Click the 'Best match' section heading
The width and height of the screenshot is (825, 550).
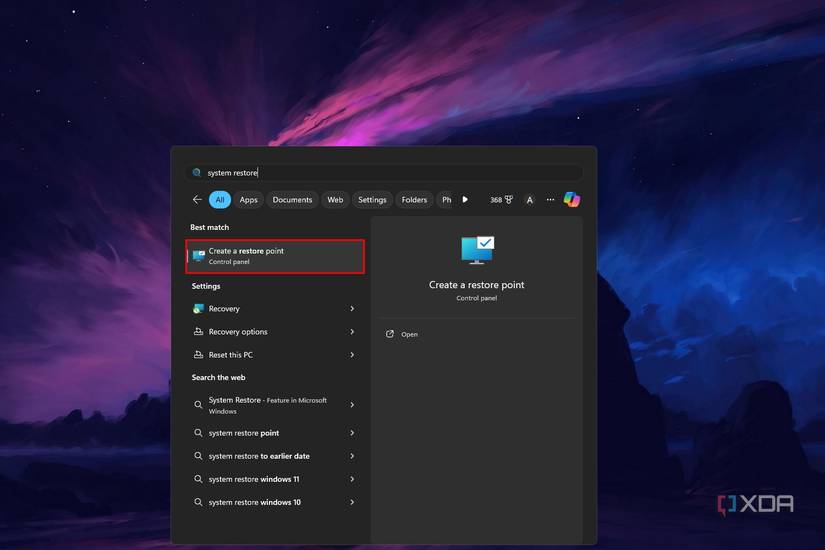point(209,227)
